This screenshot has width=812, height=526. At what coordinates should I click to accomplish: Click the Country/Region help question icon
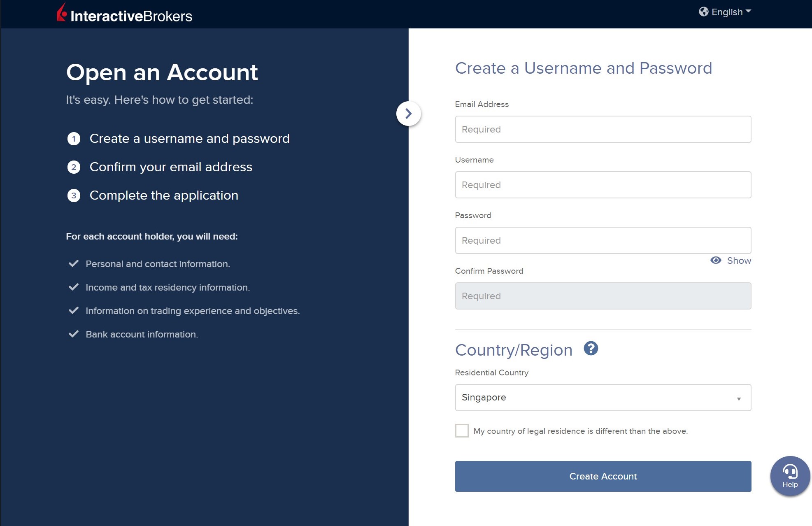tap(591, 349)
